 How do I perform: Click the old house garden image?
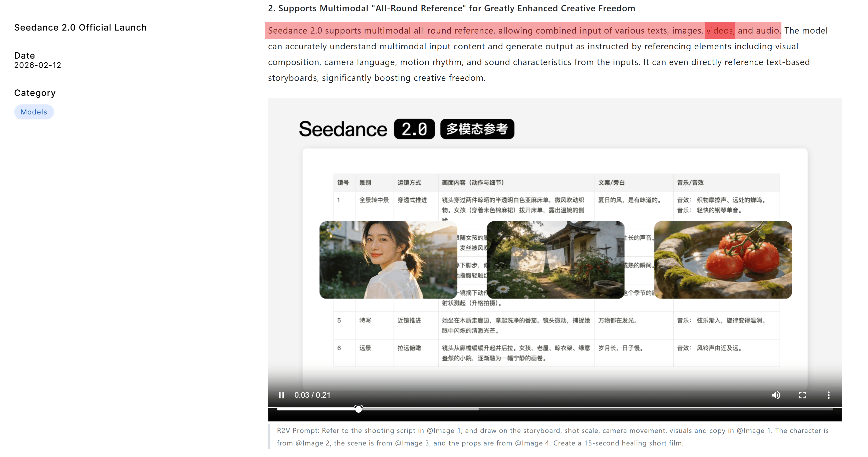[x=555, y=260]
